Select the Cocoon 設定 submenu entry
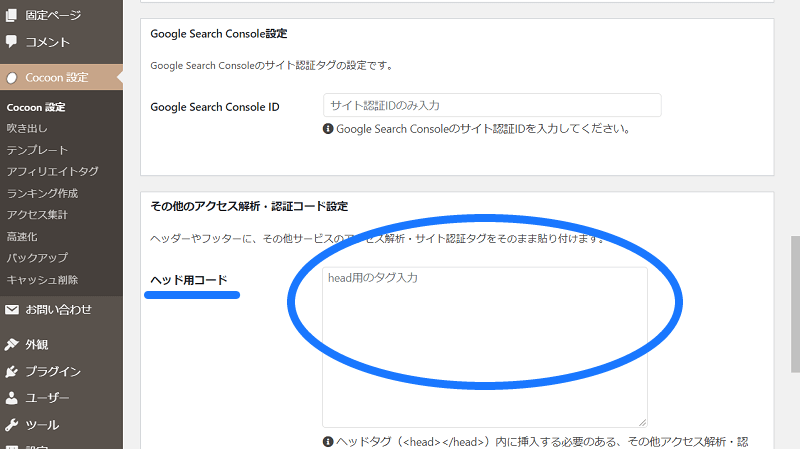Viewport: 800px width, 449px height. 36,107
